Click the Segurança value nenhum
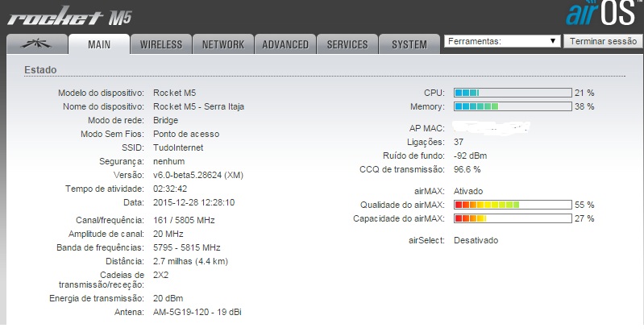This screenshot has height=332, width=644. tap(168, 161)
